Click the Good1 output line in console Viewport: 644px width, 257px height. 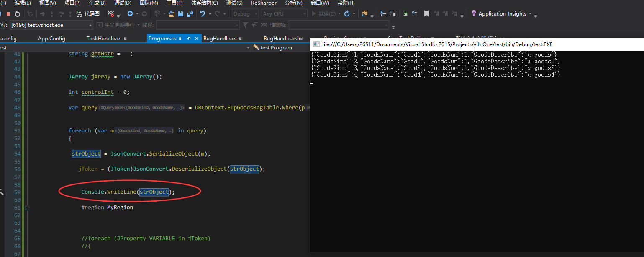[434, 55]
